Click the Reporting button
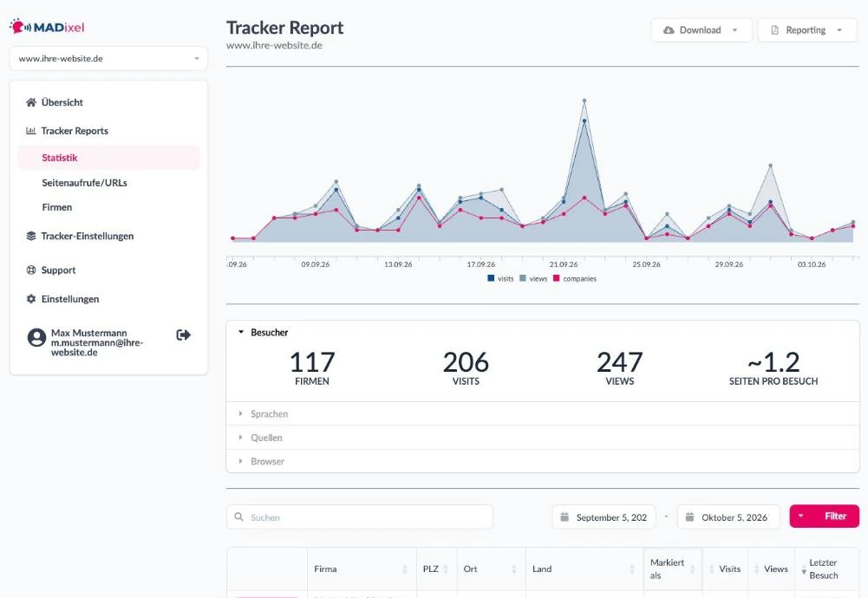The height and width of the screenshot is (598, 868). (807, 30)
